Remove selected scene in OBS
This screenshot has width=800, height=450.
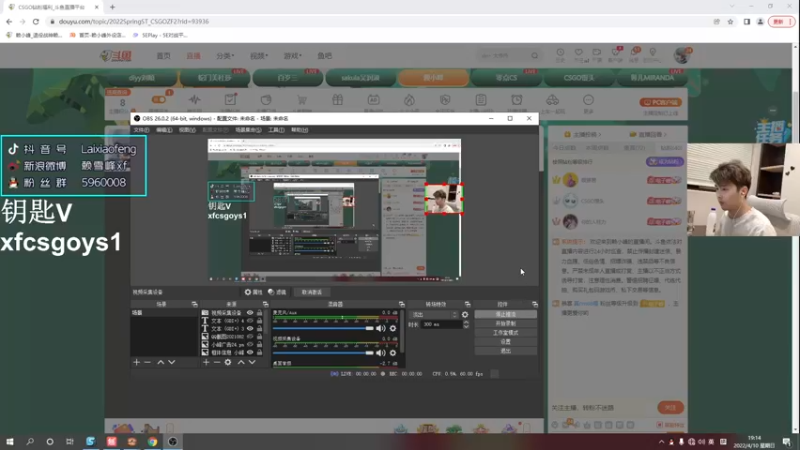click(x=147, y=362)
